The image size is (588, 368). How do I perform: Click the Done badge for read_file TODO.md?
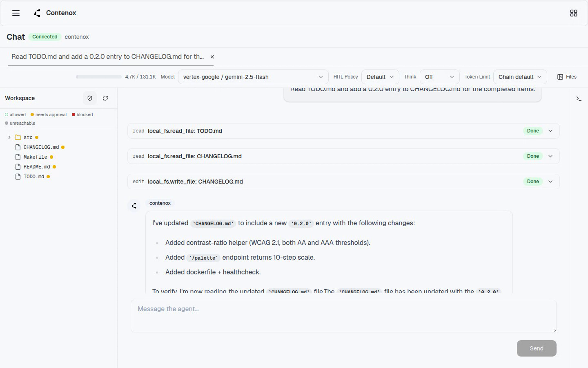533,131
